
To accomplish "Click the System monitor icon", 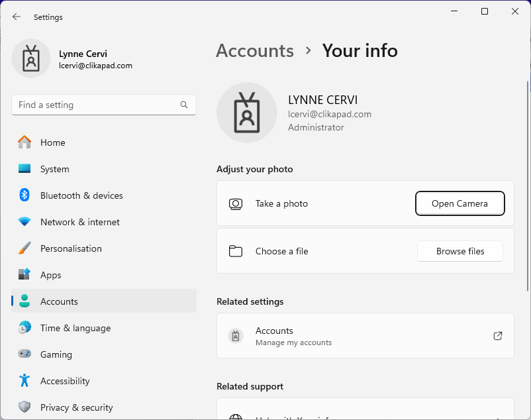I will pyautogui.click(x=24, y=169).
